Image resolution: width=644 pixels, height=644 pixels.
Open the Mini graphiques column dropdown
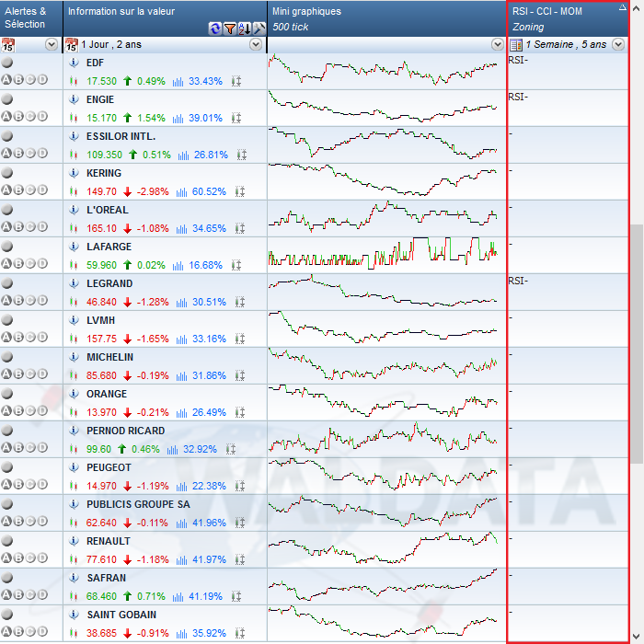coord(498,44)
